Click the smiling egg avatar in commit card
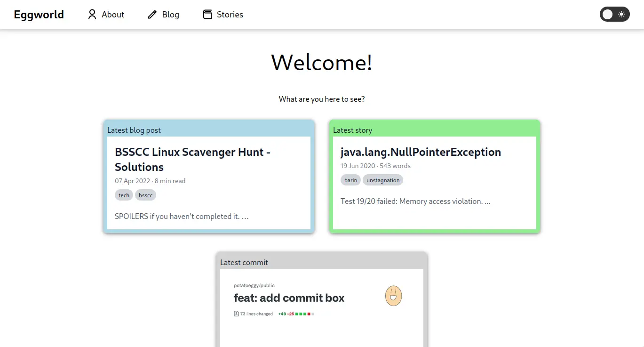Viewport: 644px width, 347px height. (393, 296)
